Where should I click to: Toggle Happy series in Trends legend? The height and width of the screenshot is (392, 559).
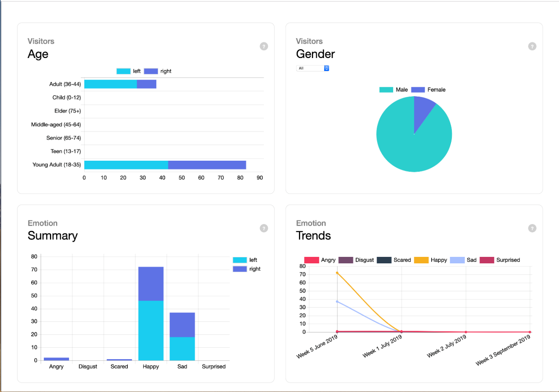coord(430,260)
